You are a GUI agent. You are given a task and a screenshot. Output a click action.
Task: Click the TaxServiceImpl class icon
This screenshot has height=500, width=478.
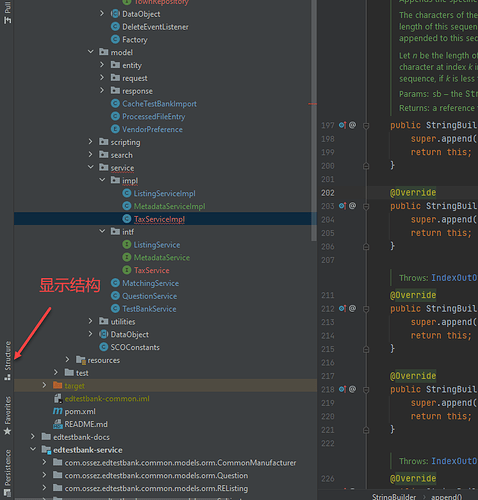(127, 219)
